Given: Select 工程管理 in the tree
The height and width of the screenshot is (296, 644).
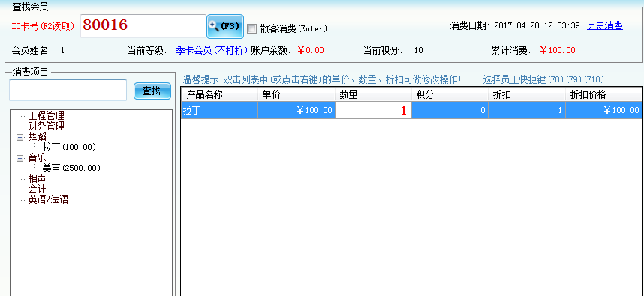Looking at the screenshot, I should [x=46, y=115].
